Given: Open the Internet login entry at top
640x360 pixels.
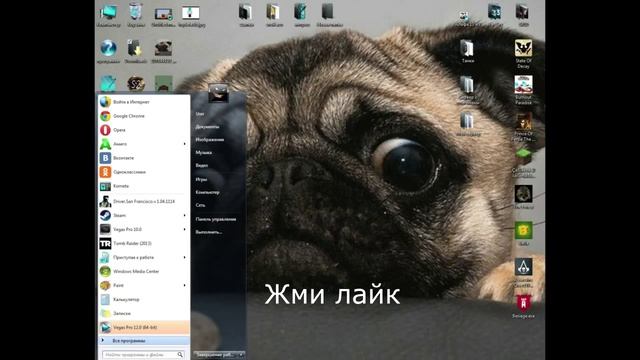Looking at the screenshot, I should tap(144, 102).
